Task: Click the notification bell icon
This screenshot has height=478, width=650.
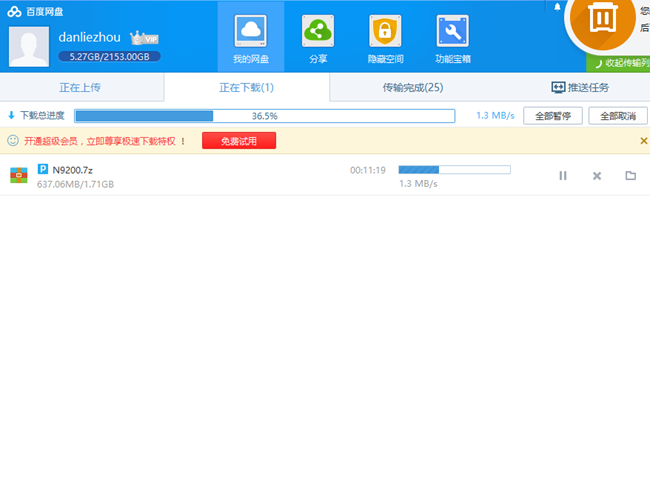Action: (557, 7)
